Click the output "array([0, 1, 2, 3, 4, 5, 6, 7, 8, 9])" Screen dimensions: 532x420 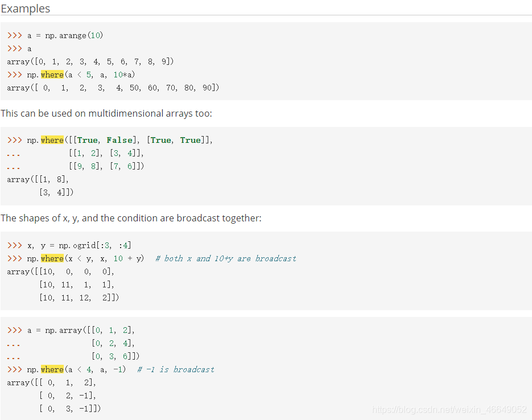(90, 61)
